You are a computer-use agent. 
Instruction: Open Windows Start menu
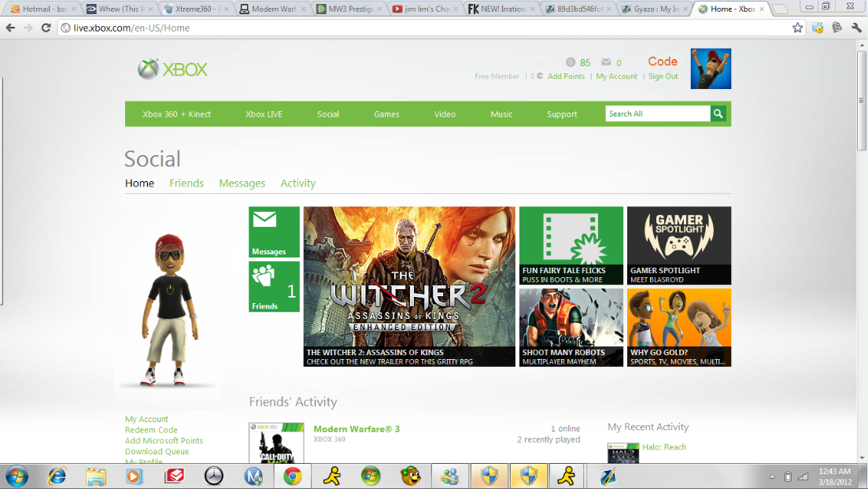coord(17,476)
